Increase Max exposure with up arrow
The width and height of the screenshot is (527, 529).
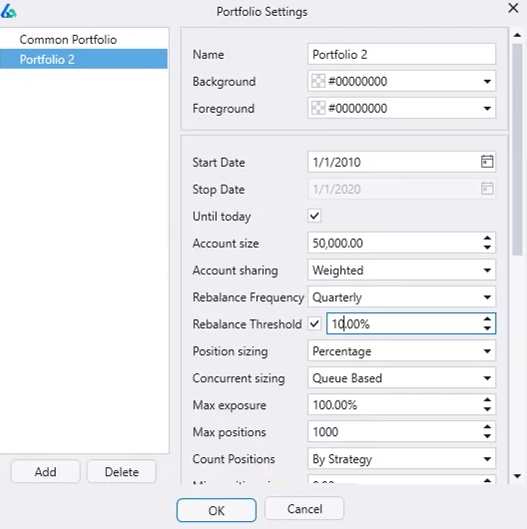[x=487, y=400]
